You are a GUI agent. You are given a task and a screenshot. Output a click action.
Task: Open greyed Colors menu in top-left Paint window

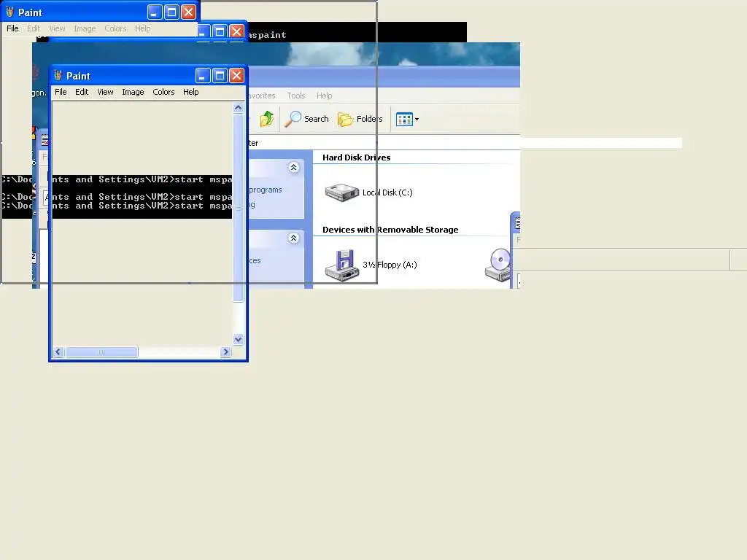click(x=115, y=28)
